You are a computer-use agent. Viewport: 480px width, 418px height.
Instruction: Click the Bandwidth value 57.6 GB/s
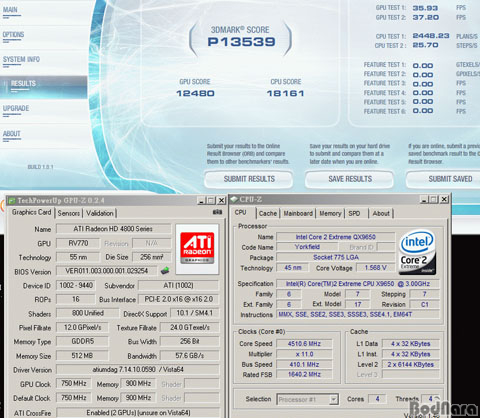point(189,356)
